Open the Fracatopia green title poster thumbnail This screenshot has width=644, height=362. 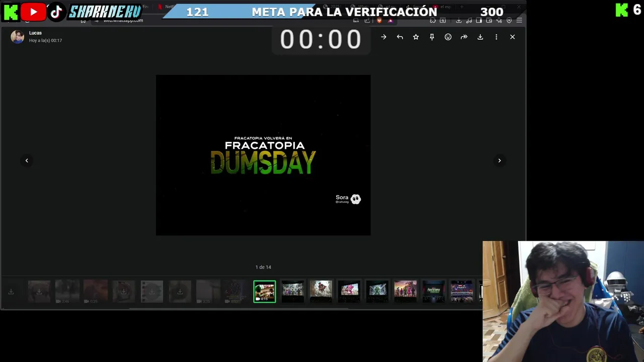pos(434,292)
